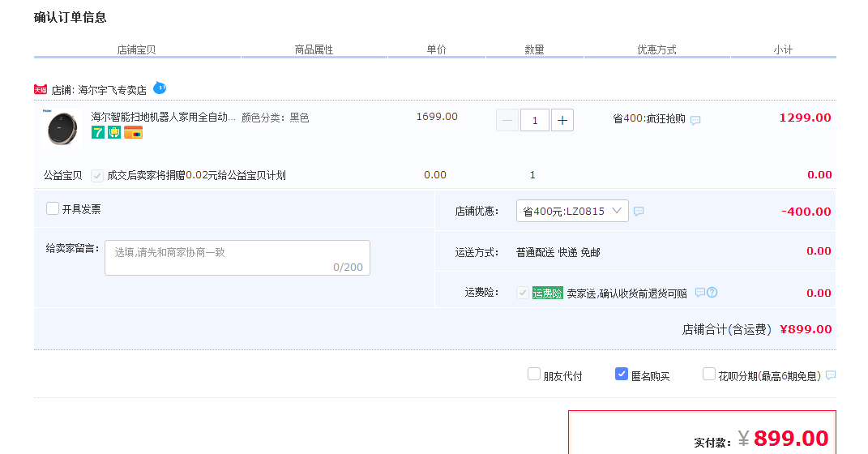Click the -400.00 discount amount
The image size is (868, 454).
click(806, 212)
